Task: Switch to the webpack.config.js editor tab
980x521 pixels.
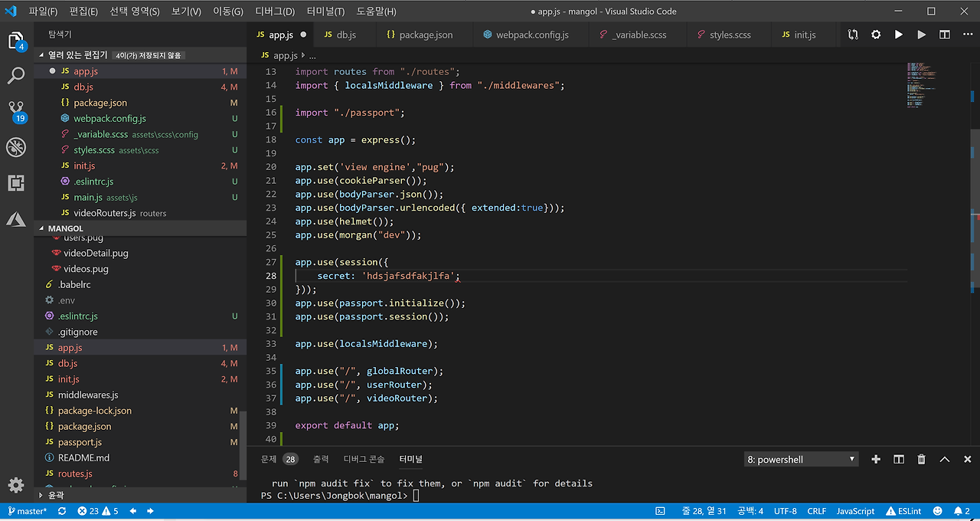Action: 531,35
